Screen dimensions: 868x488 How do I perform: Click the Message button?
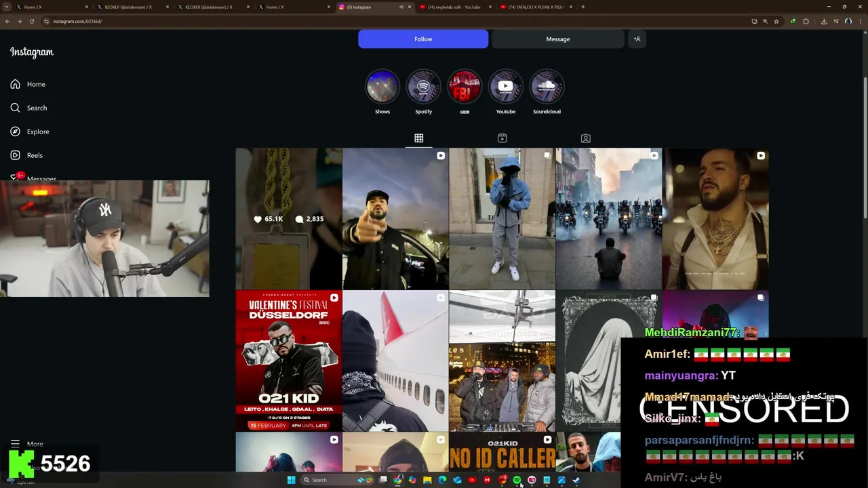[557, 39]
